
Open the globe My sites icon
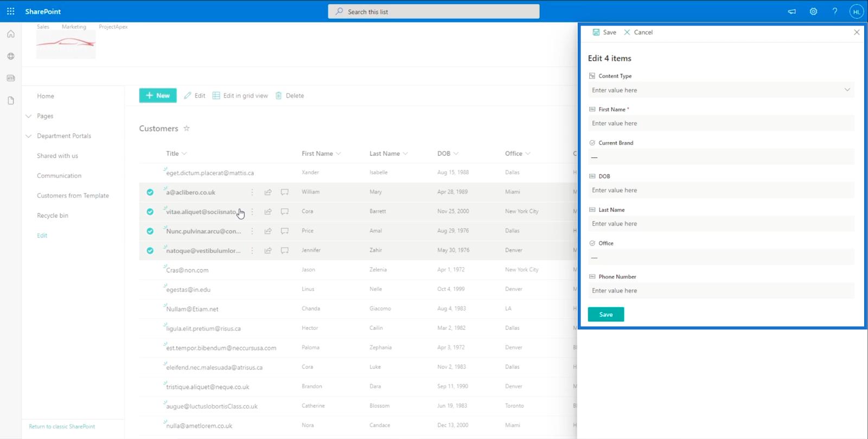11,56
